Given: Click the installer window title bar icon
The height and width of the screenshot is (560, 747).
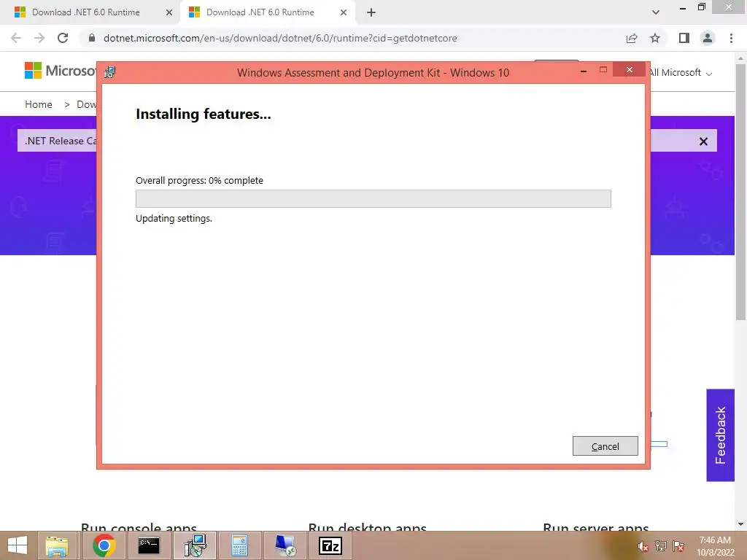Looking at the screenshot, I should [110, 72].
